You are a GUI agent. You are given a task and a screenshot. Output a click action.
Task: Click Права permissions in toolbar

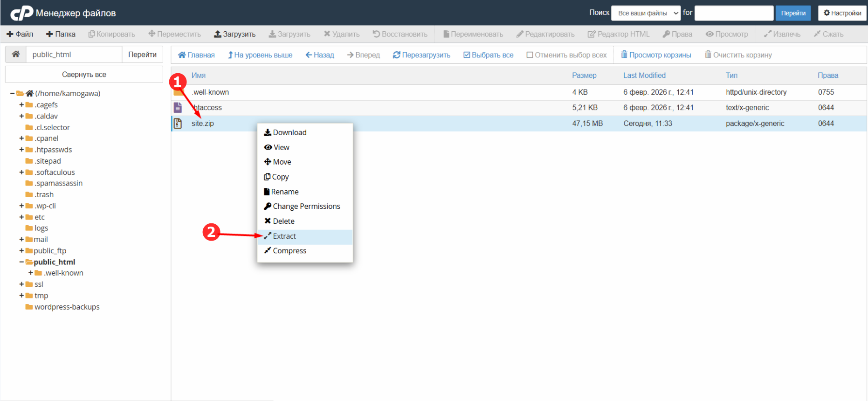click(x=677, y=34)
